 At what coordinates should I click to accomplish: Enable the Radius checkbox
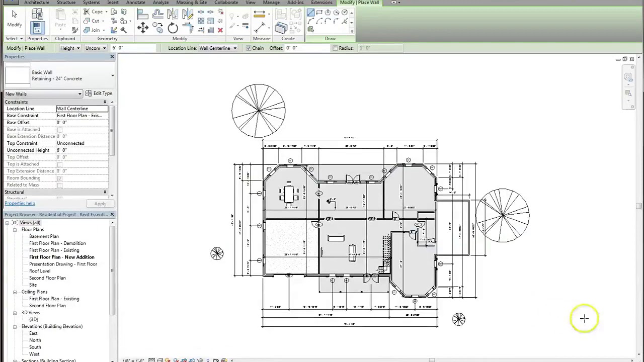(x=335, y=48)
